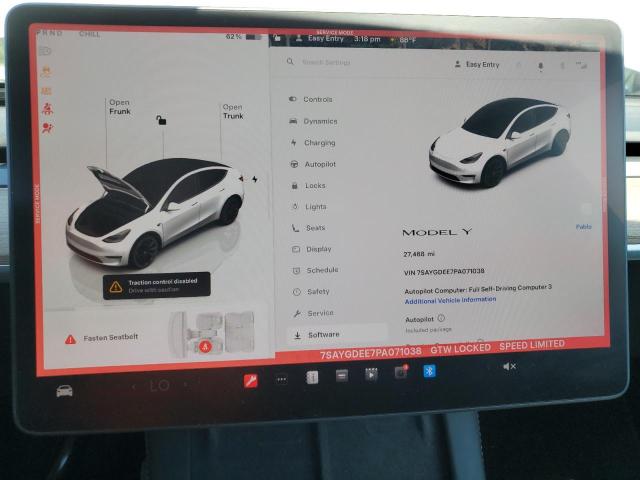Tap the charge port lightning bolt icon
This screenshot has height=480, width=640.
pos(254,179)
